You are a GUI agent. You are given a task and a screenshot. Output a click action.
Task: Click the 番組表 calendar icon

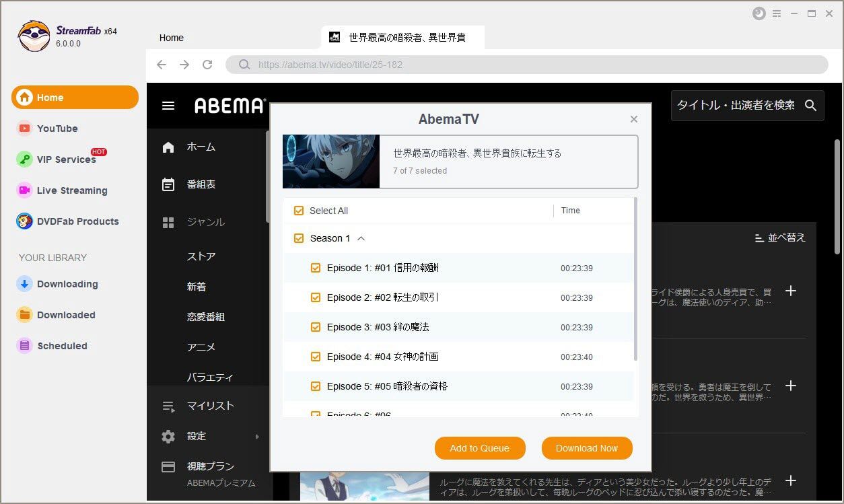tap(168, 184)
